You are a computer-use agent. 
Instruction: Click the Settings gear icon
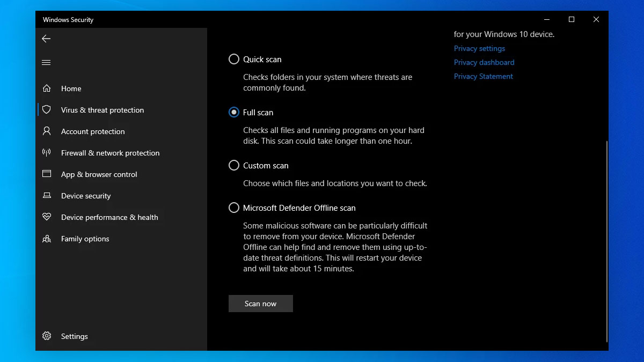pyautogui.click(x=47, y=336)
